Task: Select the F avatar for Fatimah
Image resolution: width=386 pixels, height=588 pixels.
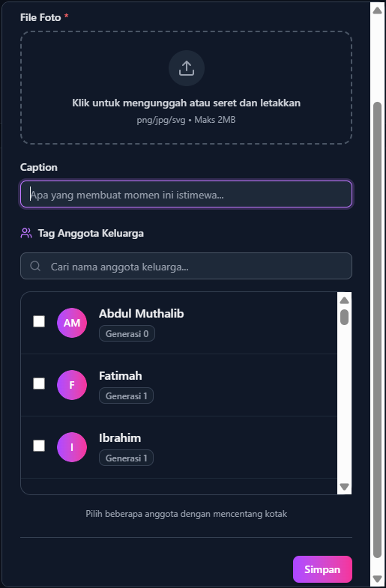Action: (x=72, y=385)
